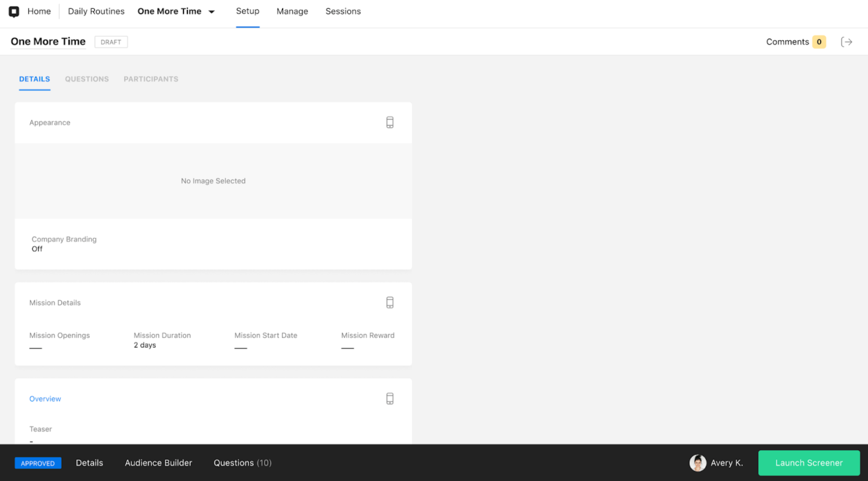
Task: Click the APPROVED status badge
Action: tap(38, 463)
